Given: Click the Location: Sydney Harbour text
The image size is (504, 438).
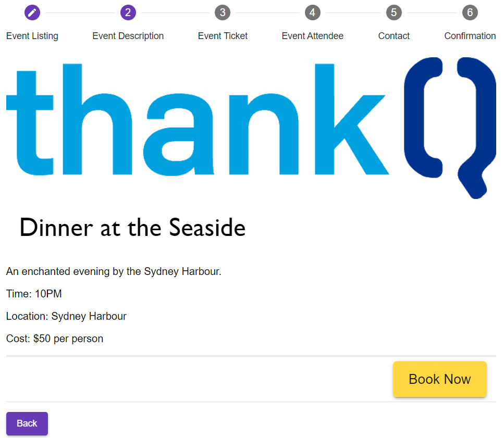Looking at the screenshot, I should coord(66,316).
